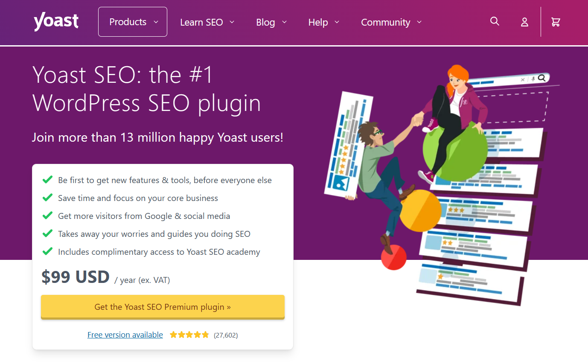This screenshot has width=588, height=364.
Task: Click Save time and focus on core business text
Action: 138,198
